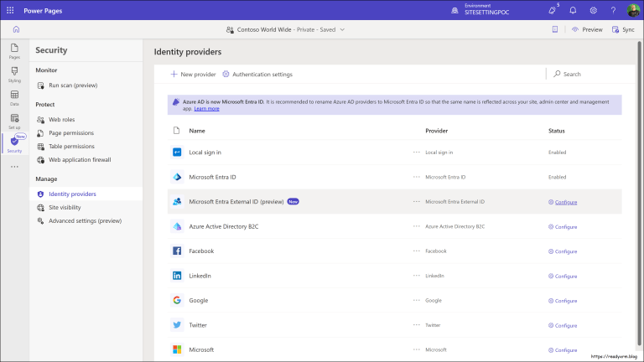Click the tablet view icon beside Preview
Viewport: 644px width, 362px height.
pyautogui.click(x=555, y=29)
